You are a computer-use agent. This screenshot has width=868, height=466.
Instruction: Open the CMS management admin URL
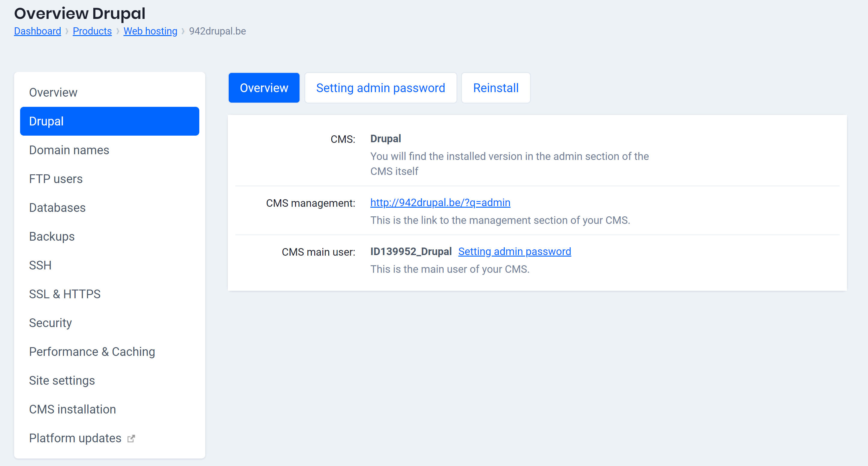(440, 203)
